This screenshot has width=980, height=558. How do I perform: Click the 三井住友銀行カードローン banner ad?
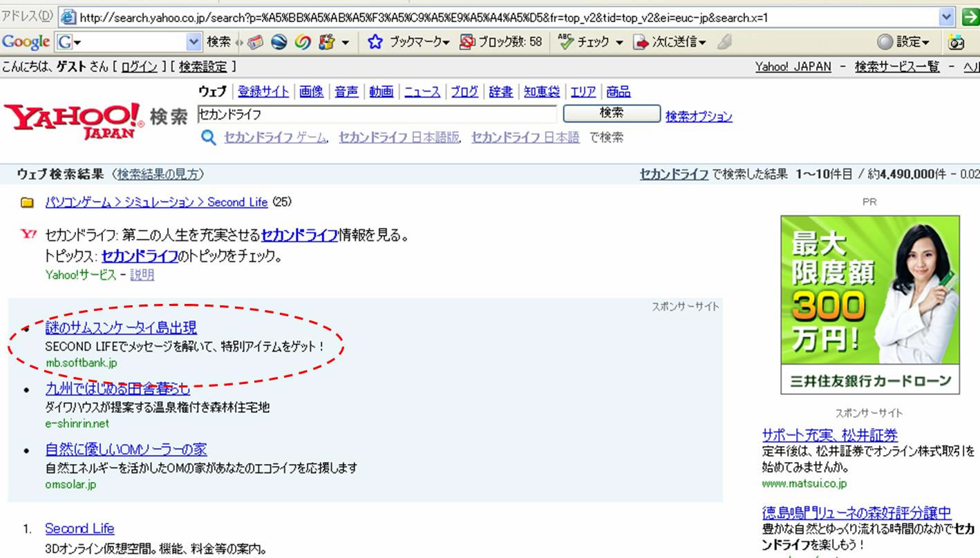pyautogui.click(x=870, y=305)
